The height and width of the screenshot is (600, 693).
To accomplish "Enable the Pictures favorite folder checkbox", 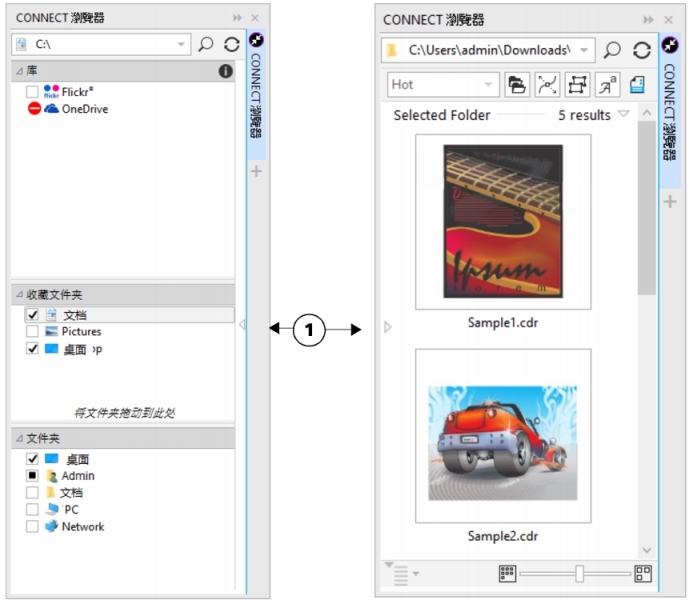I will tap(32, 331).
